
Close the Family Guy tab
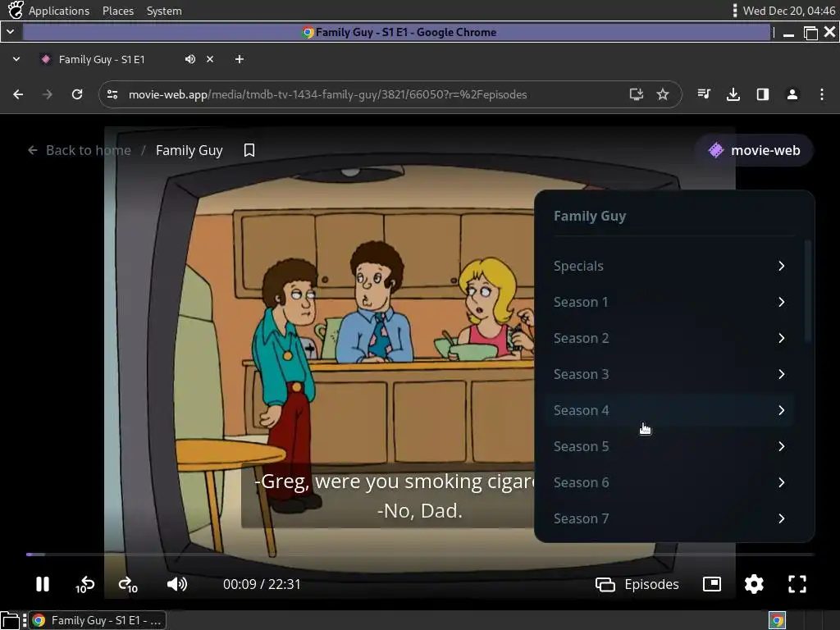210,59
